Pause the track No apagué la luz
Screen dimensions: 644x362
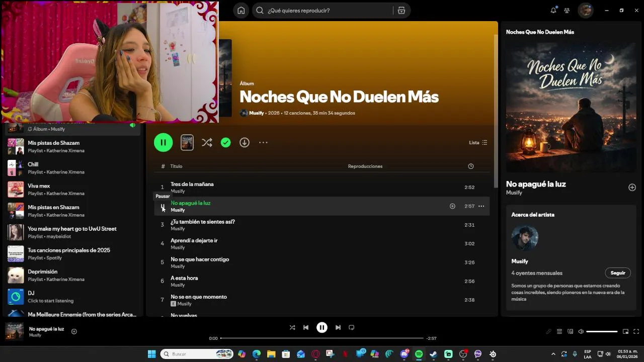coord(163,206)
